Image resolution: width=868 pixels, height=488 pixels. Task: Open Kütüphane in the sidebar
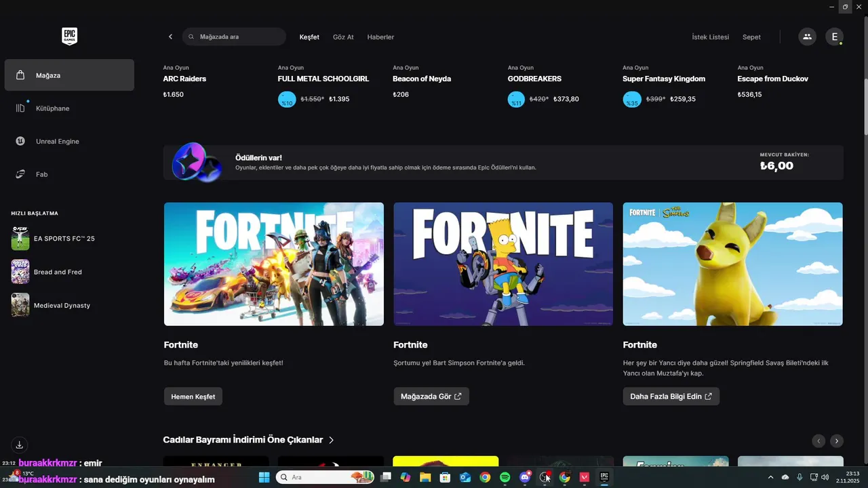pyautogui.click(x=69, y=108)
